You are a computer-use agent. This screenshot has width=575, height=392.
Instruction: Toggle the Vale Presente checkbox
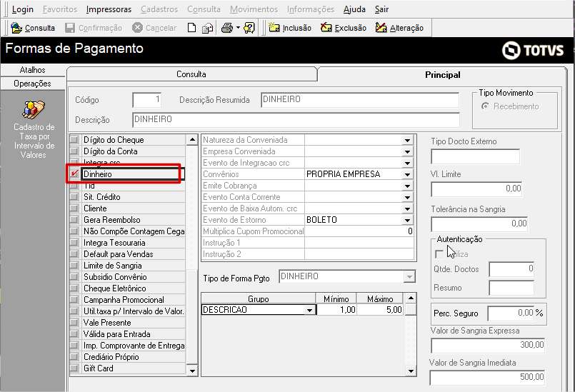click(x=74, y=322)
